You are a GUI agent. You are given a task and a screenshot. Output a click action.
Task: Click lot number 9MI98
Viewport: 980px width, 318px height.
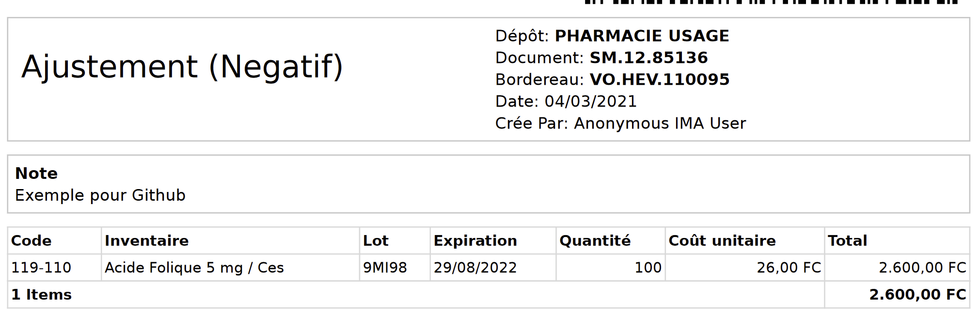385,268
